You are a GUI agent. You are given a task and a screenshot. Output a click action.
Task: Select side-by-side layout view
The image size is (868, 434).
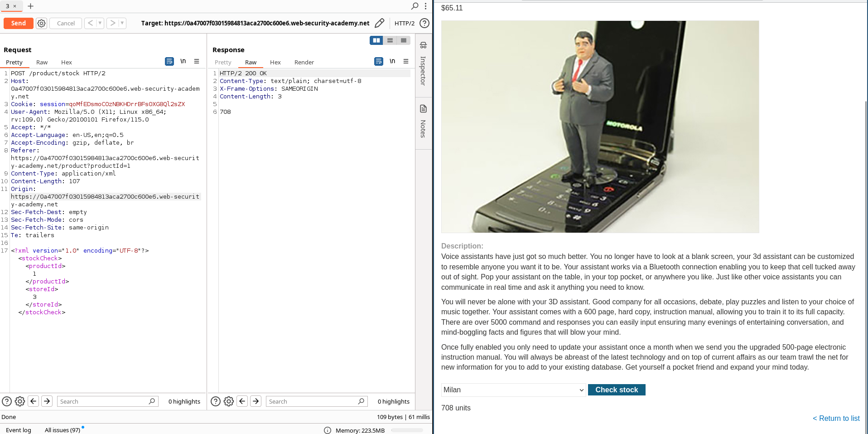376,40
